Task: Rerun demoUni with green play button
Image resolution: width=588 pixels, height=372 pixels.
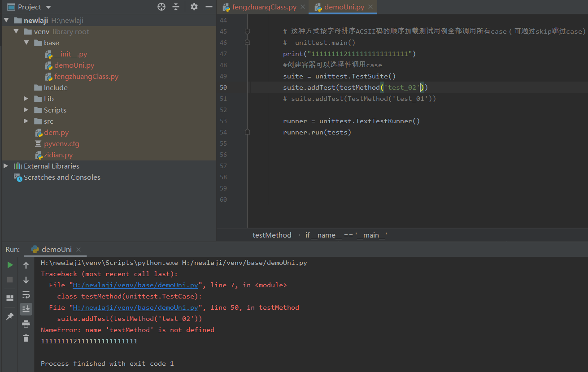Action: (10, 265)
